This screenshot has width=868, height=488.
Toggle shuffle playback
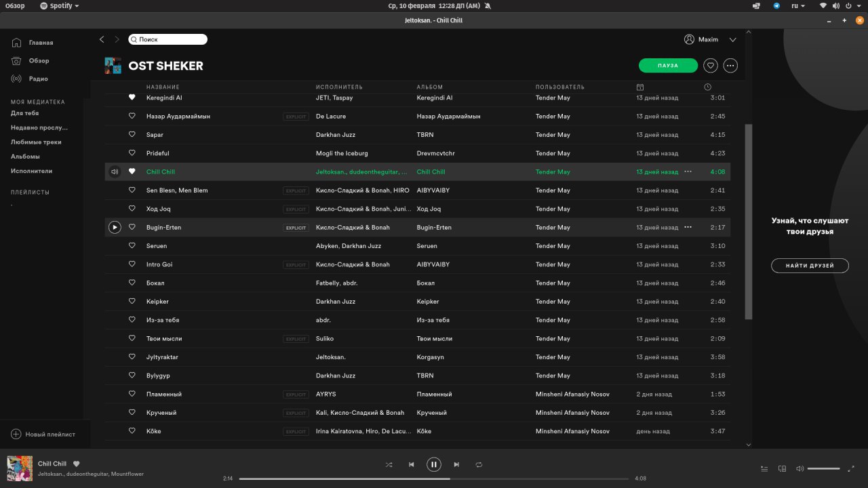[389, 464]
